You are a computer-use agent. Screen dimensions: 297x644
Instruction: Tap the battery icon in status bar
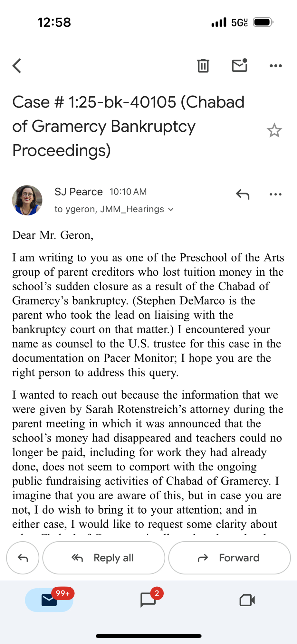[263, 22]
